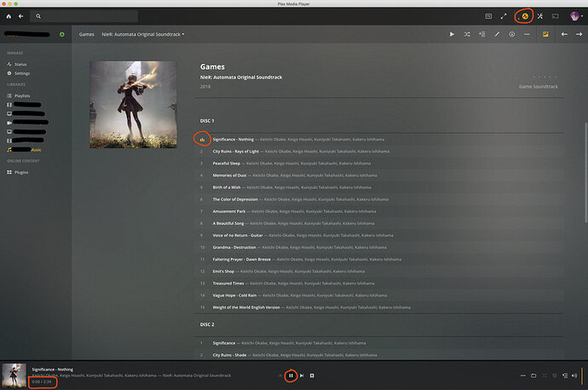The height and width of the screenshot is (390, 588).
Task: Open the orange activity indicator icon
Action: [x=525, y=16]
